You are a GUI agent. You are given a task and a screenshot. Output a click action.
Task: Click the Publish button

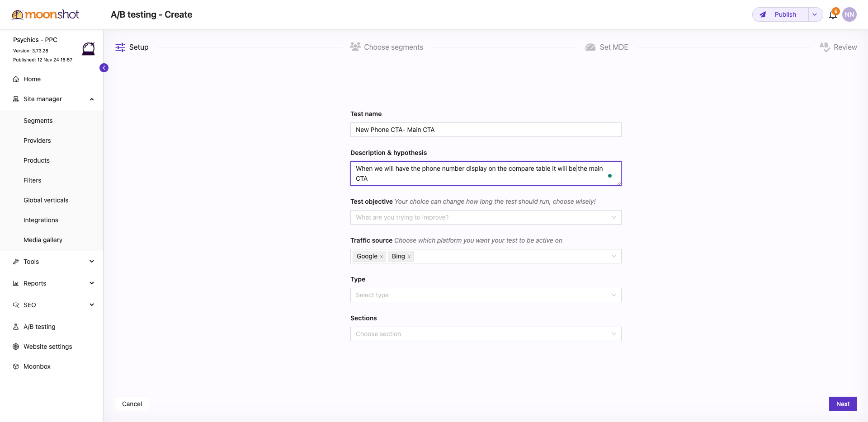point(781,14)
